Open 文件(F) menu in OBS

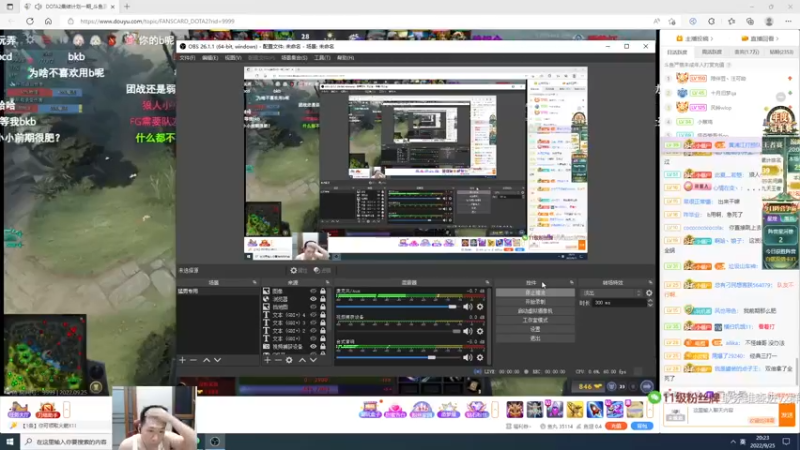(187, 58)
